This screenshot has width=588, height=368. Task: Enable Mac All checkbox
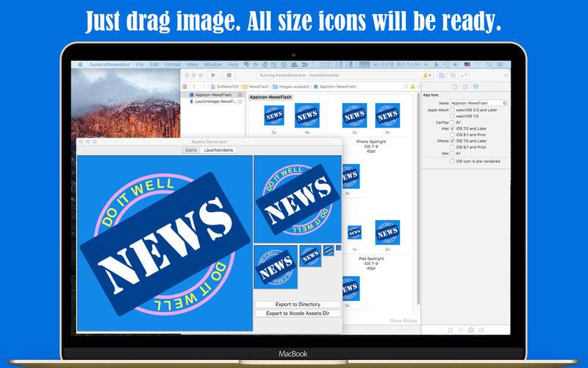(x=452, y=153)
